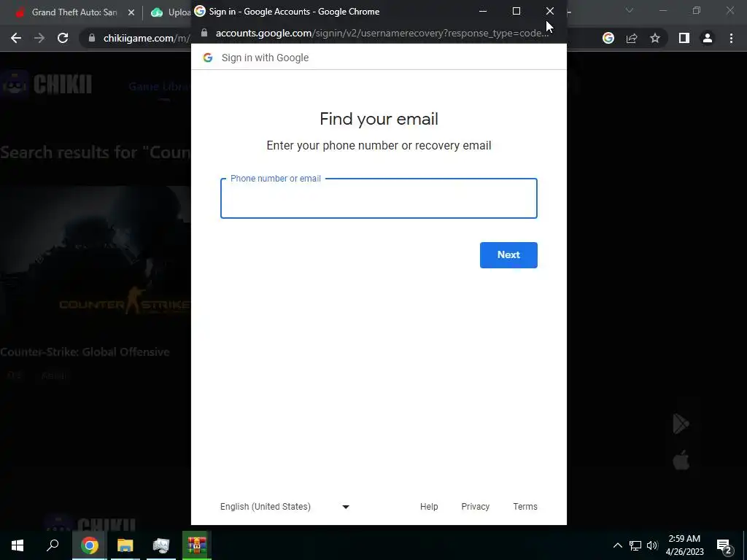Click lock icon beside chikiigame.com URL

[92, 38]
